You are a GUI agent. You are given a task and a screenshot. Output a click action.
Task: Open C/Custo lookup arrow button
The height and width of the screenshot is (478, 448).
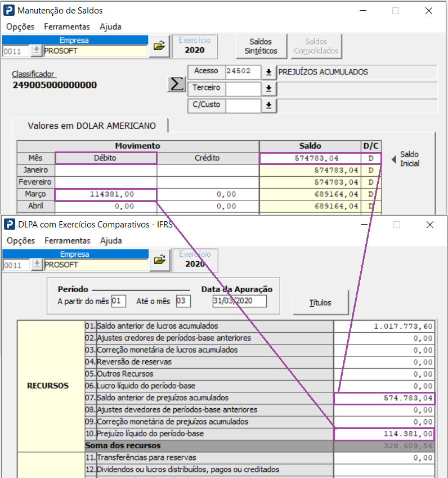pos(269,105)
